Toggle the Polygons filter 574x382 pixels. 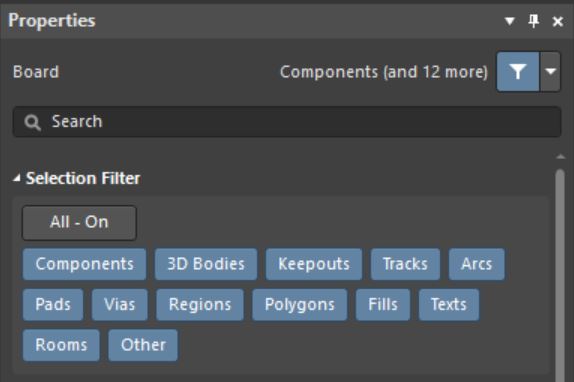299,305
